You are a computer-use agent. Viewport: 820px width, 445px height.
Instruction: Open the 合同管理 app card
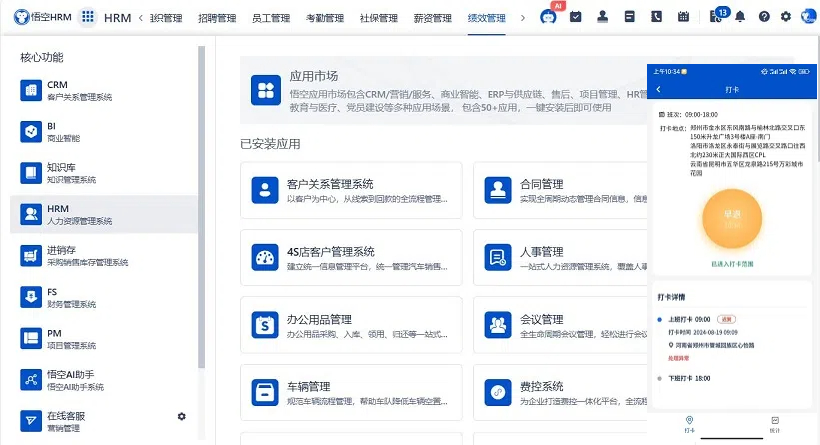pyautogui.click(x=560, y=190)
